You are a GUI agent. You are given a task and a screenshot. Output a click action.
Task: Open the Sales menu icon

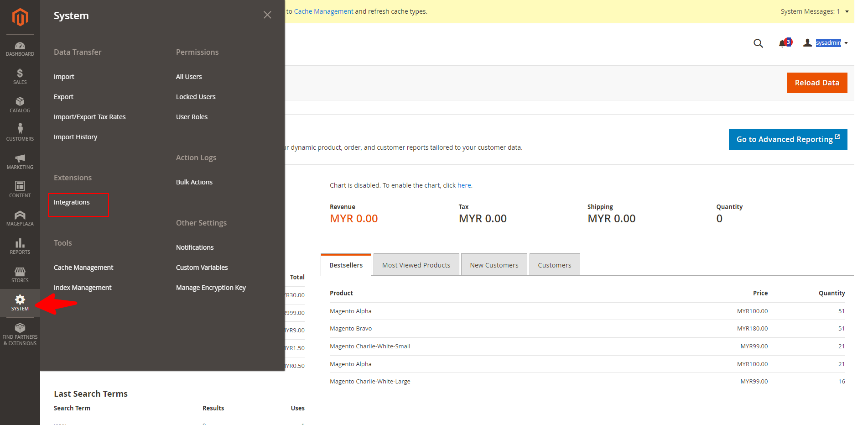coord(20,77)
